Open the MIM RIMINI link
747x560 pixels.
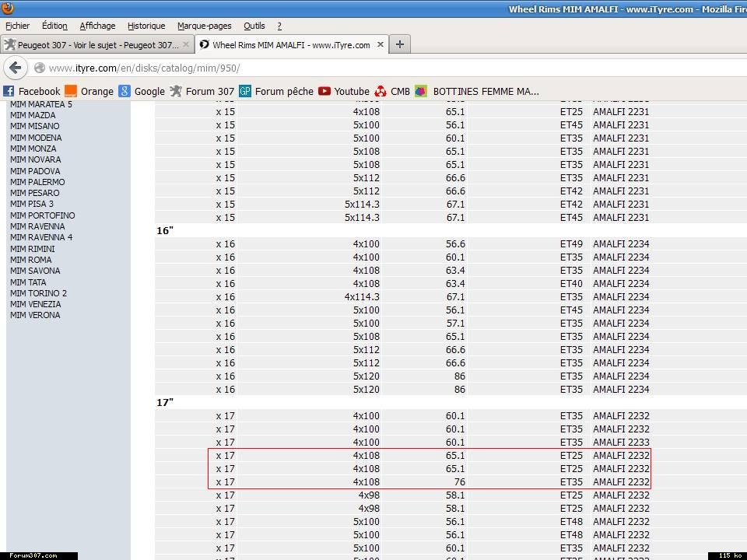(x=32, y=249)
